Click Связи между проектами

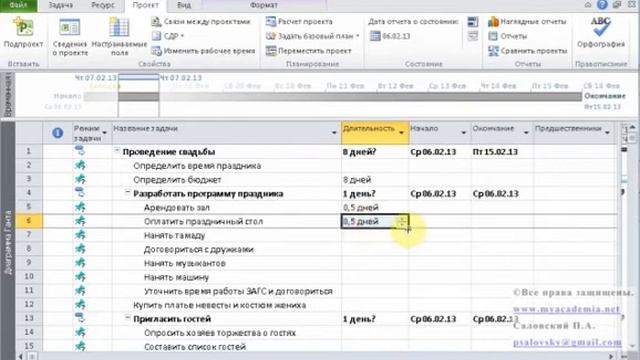coord(201,22)
